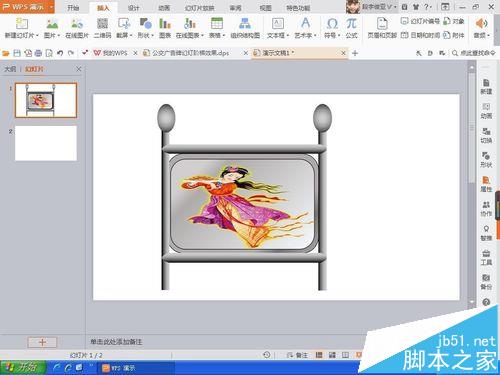This screenshot has width=500, height=375.
Task: Click the add slide plus button below thumbnails
Action: (42, 342)
